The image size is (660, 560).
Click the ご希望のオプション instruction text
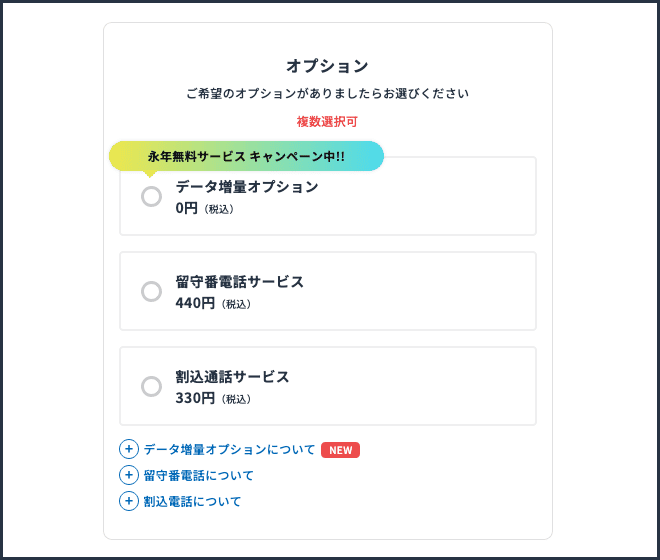pyautogui.click(x=327, y=93)
